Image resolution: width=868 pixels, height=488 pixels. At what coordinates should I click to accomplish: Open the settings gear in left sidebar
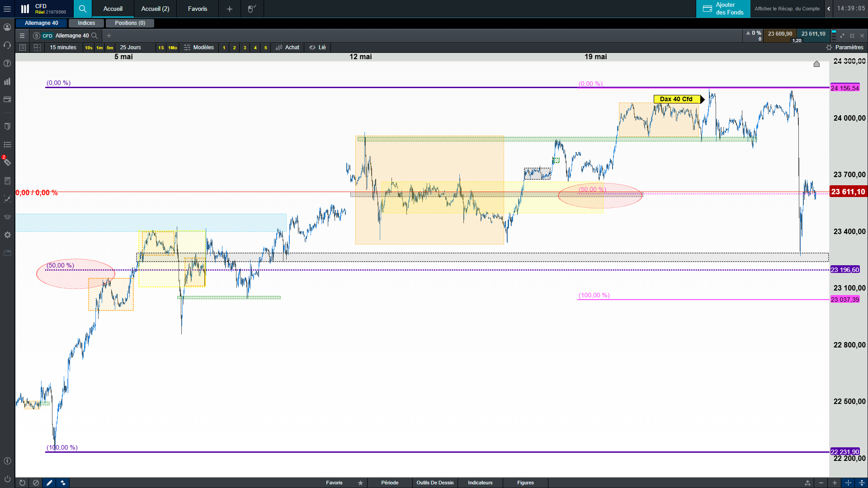pyautogui.click(x=7, y=235)
